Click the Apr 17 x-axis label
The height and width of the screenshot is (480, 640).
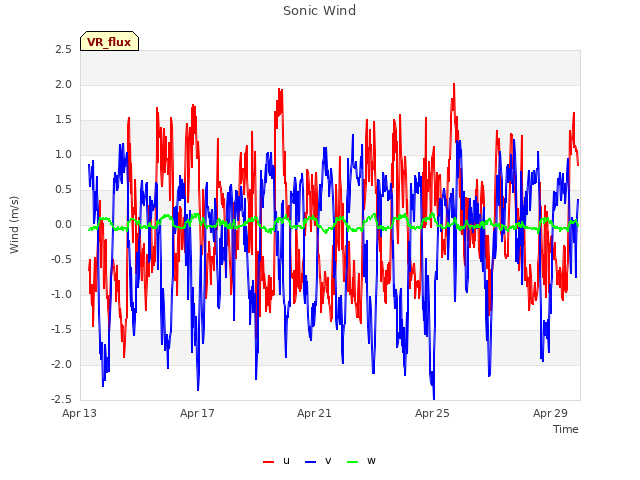point(197,413)
